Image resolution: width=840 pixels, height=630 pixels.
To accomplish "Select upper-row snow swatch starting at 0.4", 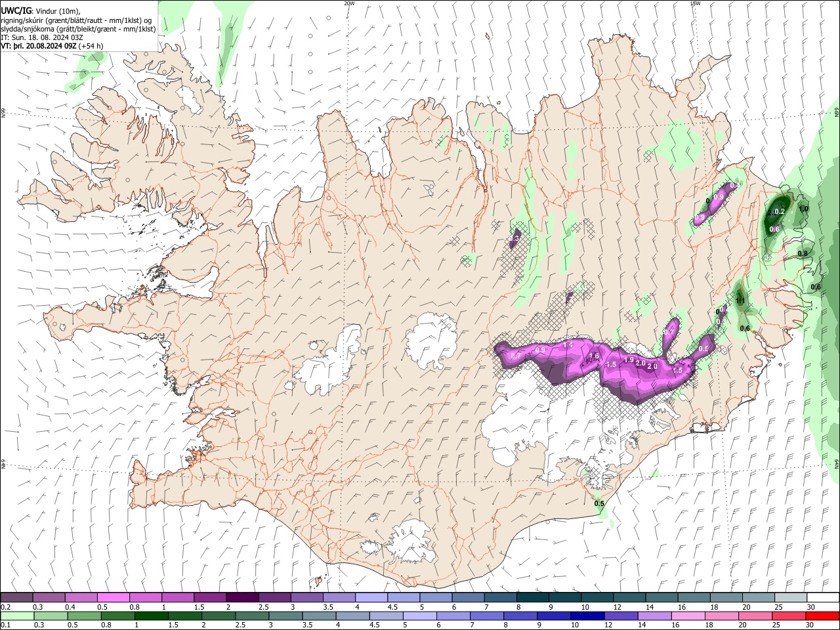I will coord(81,597).
